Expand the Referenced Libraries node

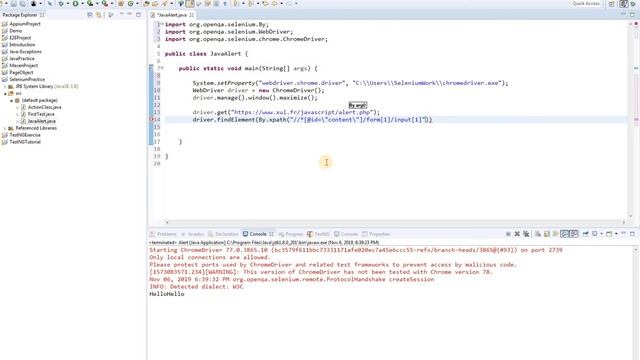coord(5,128)
